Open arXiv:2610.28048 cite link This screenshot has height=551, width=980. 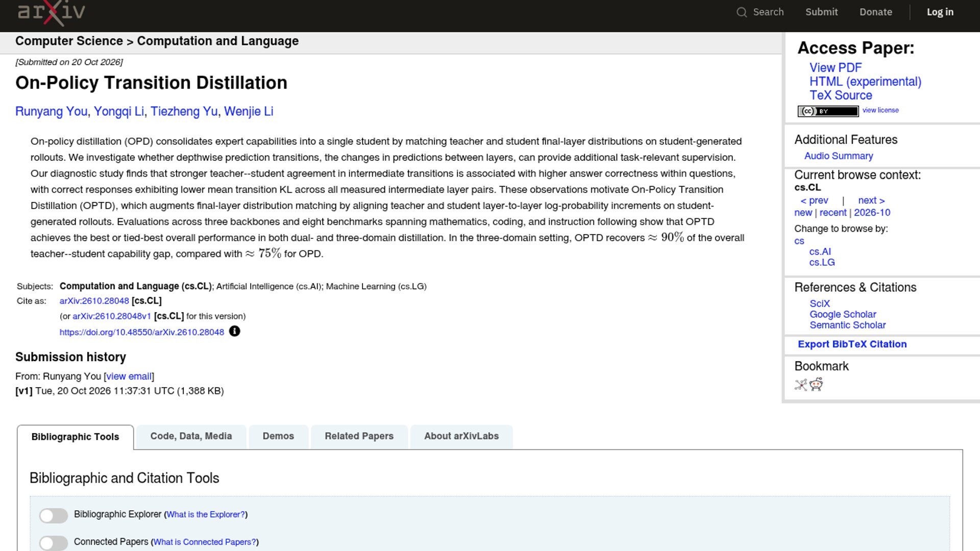pyautogui.click(x=94, y=301)
